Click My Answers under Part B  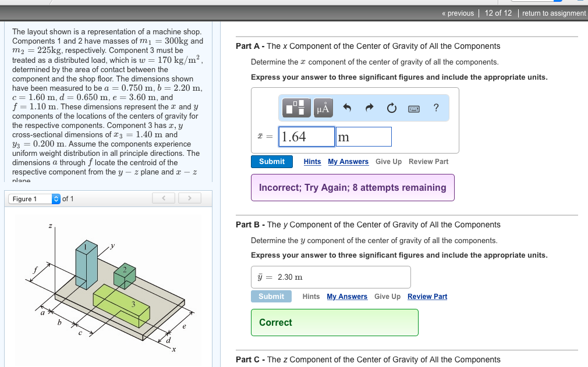click(347, 297)
